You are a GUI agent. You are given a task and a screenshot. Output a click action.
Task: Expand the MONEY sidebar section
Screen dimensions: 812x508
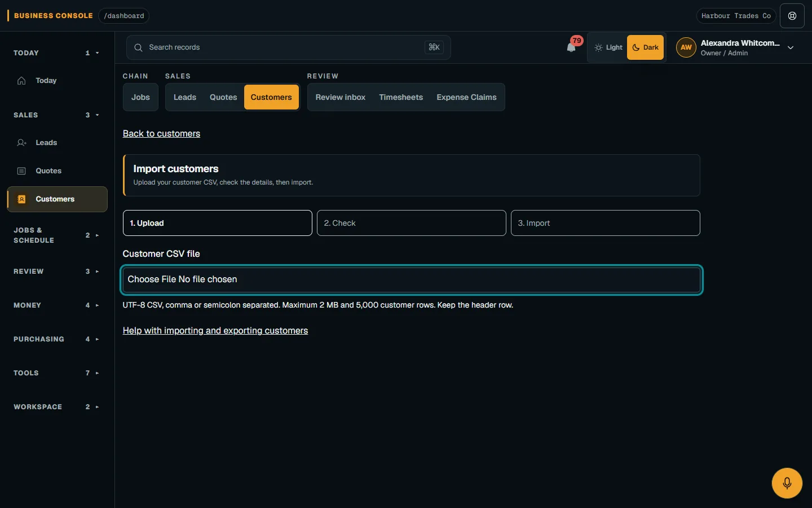coord(57,305)
